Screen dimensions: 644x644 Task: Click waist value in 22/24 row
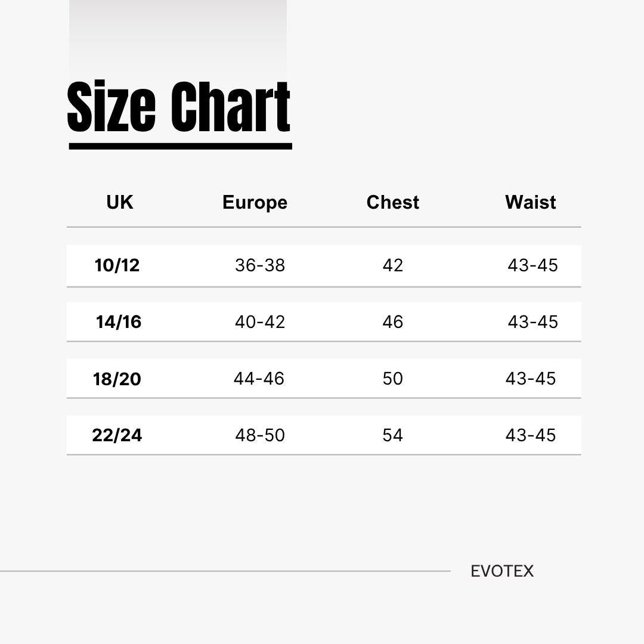coord(531,435)
